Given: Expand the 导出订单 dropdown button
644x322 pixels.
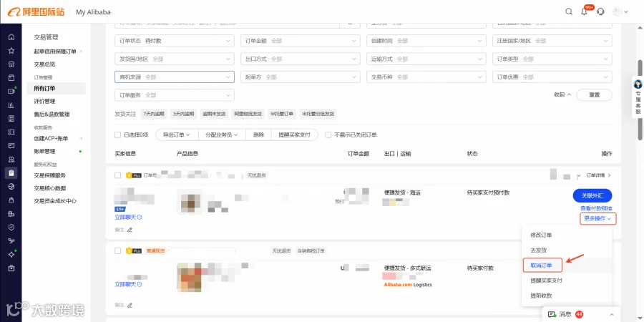Looking at the screenshot, I should point(177,135).
